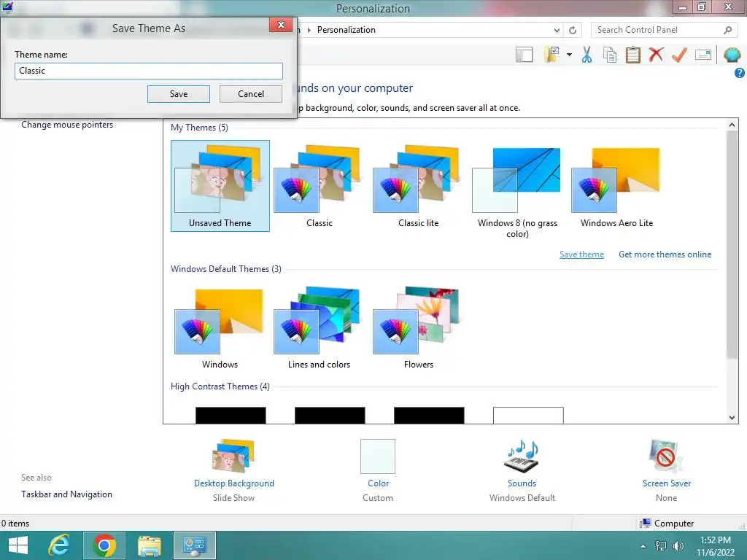This screenshot has height=560, width=747.
Task: Click the Theme name text field
Action: click(149, 71)
